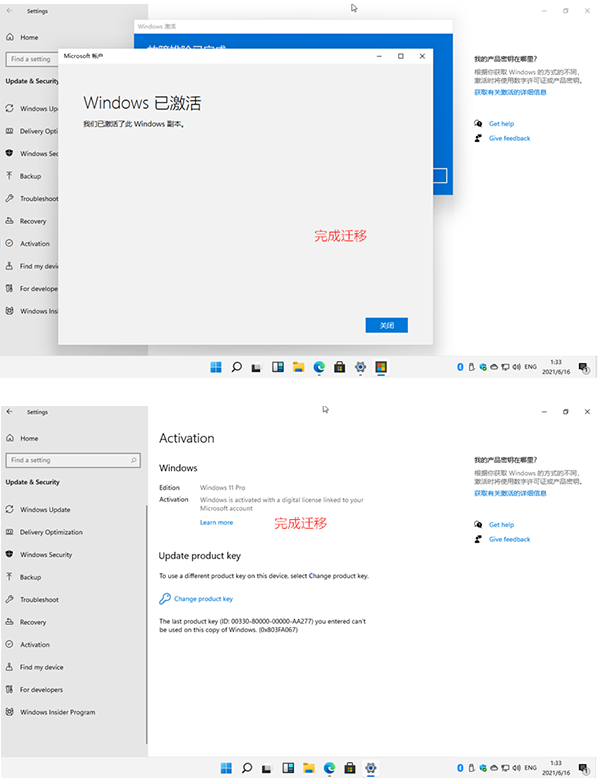Open Get help on the Activation page
Viewport: 601px width, 781px height.
click(501, 524)
